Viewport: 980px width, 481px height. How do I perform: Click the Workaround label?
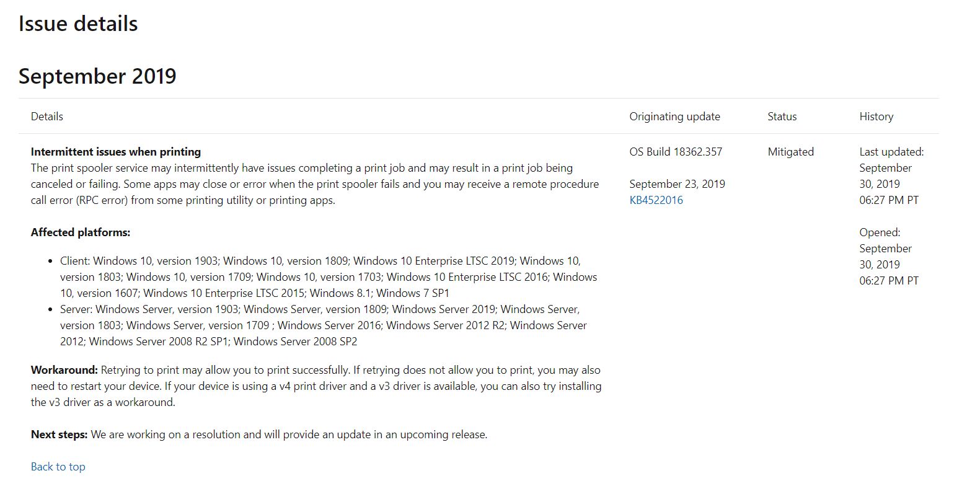pyautogui.click(x=64, y=370)
